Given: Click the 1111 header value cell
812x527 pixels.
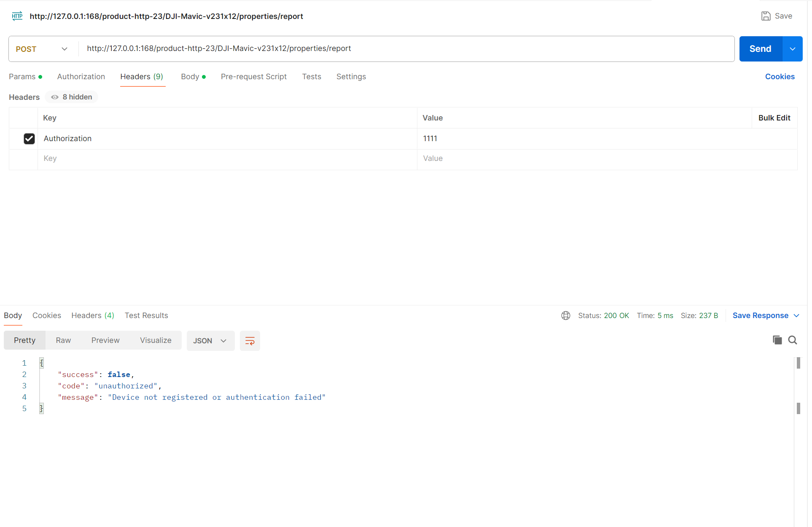Looking at the screenshot, I should click(607, 139).
